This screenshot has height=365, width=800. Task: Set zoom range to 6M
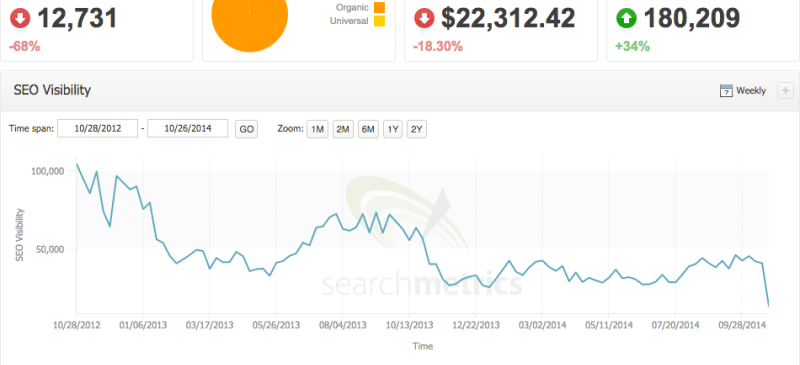(368, 129)
